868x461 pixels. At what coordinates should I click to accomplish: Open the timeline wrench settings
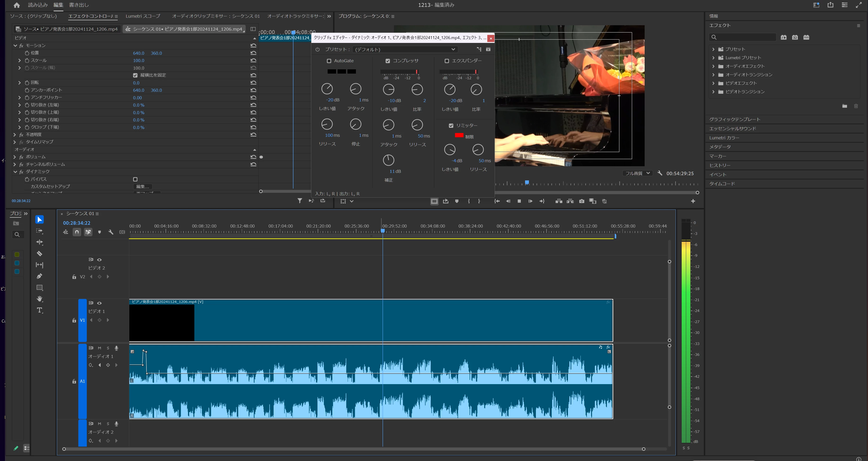(111, 232)
